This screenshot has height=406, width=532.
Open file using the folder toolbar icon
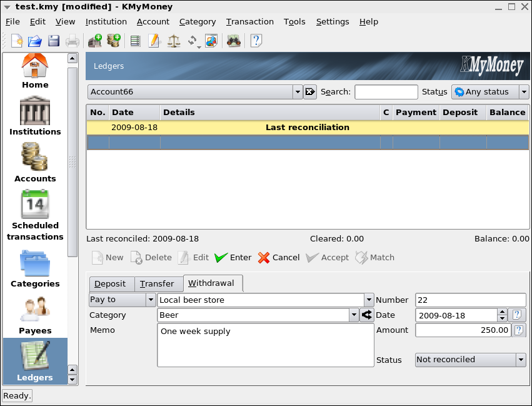coord(35,41)
